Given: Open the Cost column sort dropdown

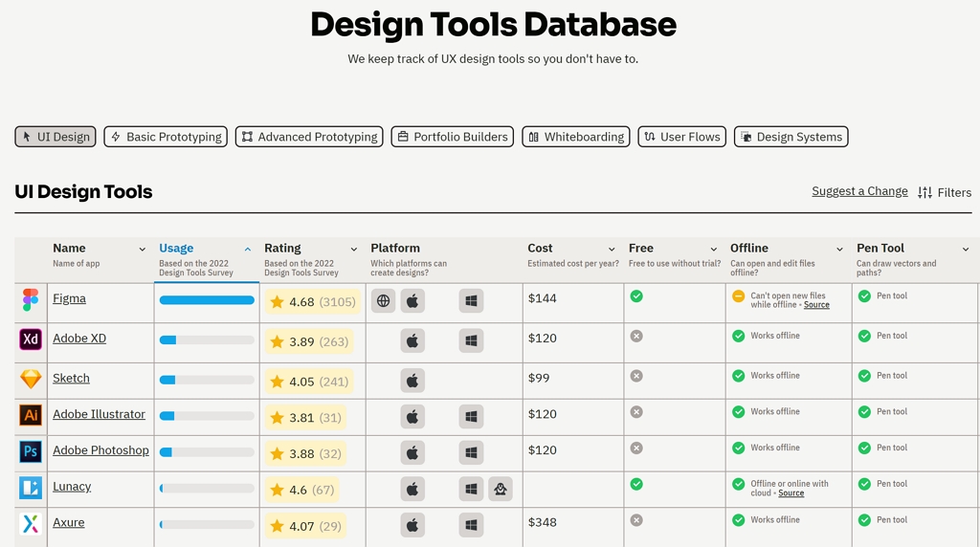Looking at the screenshot, I should click(612, 250).
